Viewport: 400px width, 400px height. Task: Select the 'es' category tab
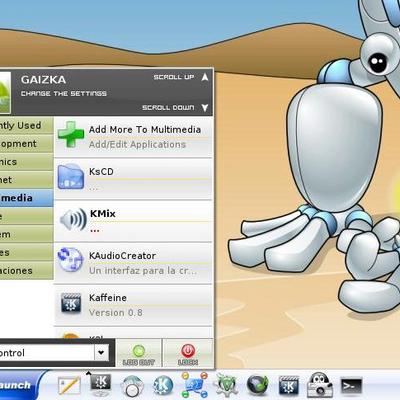pyautogui.click(x=27, y=253)
